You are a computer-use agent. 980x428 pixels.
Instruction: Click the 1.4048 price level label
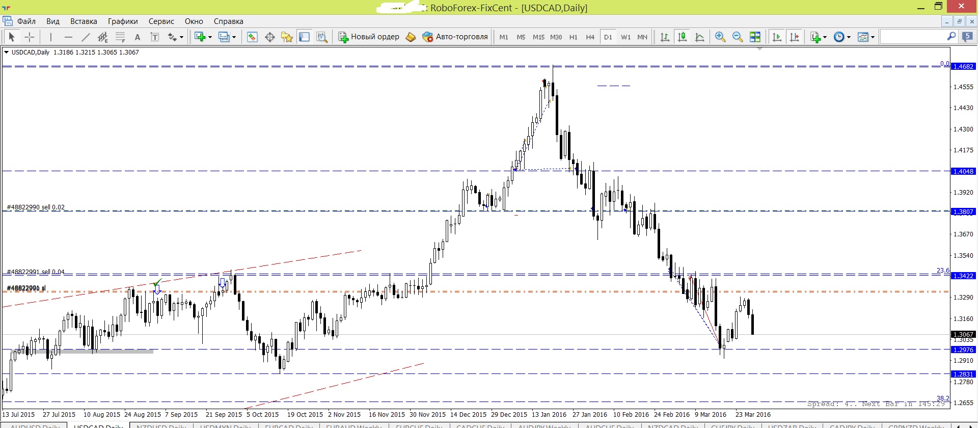(x=963, y=171)
